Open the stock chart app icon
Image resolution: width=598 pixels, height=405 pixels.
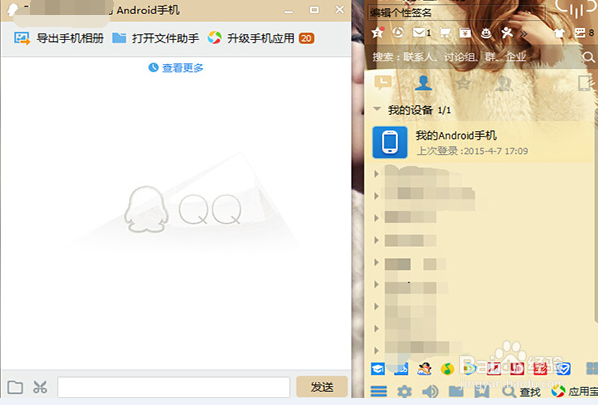pos(494,368)
